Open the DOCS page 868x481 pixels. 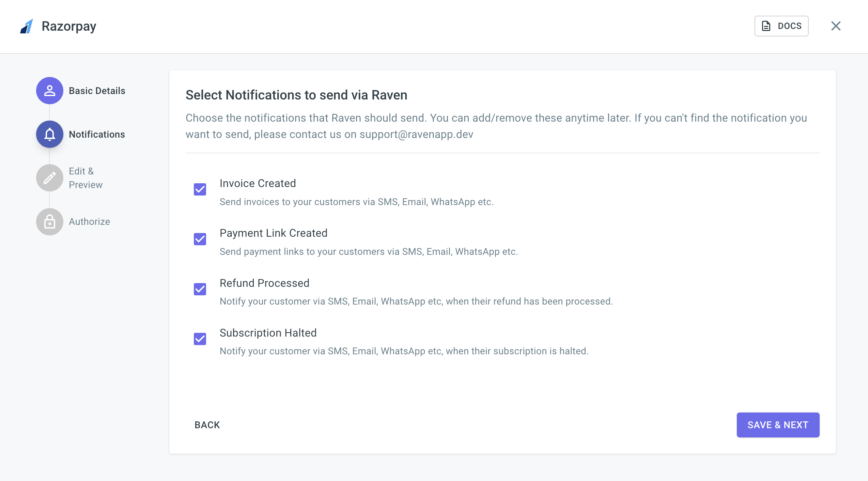(781, 26)
